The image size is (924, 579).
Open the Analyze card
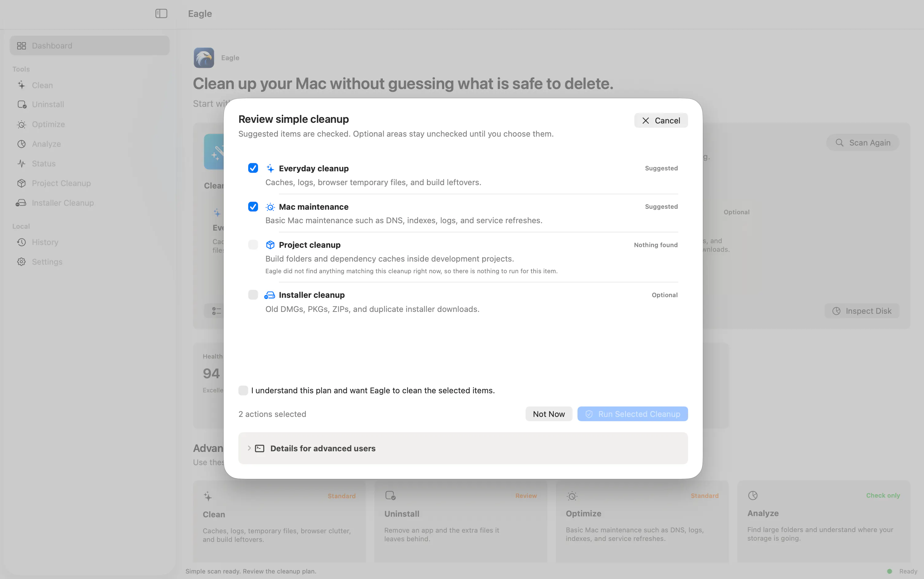[x=824, y=522]
